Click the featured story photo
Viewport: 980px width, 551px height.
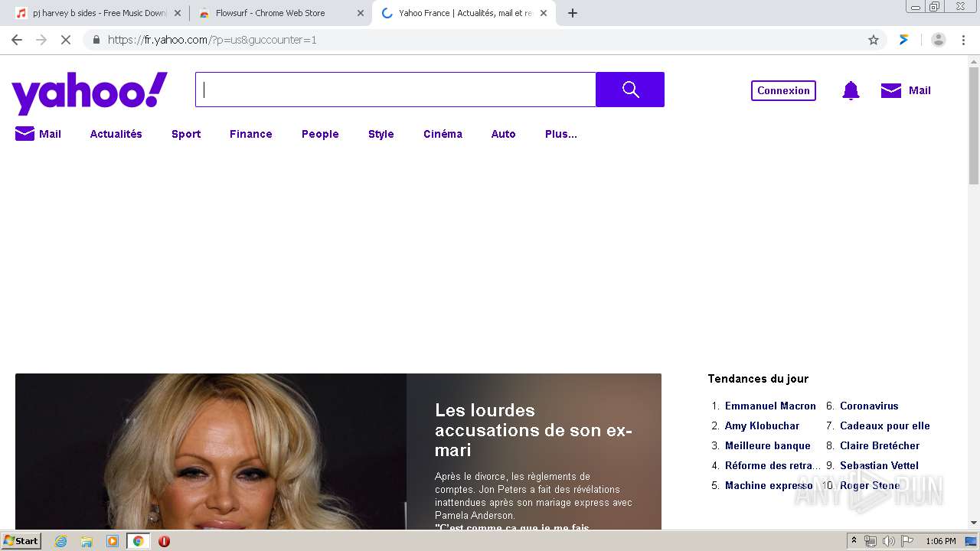(x=211, y=452)
